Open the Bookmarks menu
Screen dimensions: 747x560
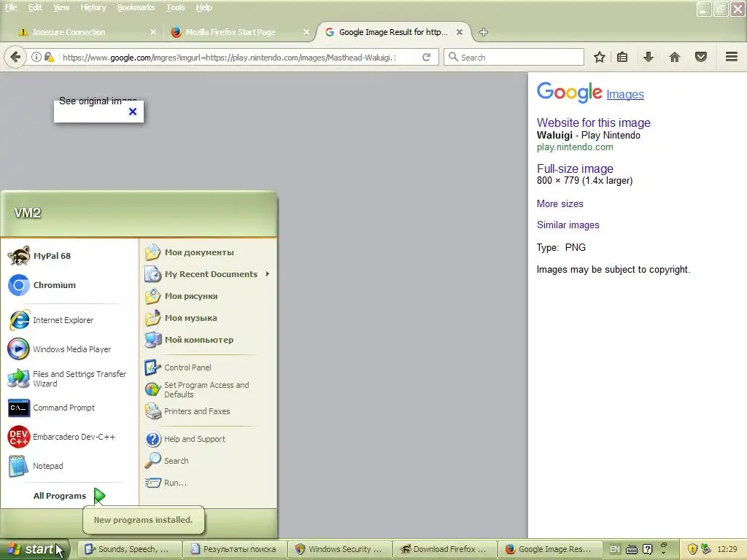136,7
